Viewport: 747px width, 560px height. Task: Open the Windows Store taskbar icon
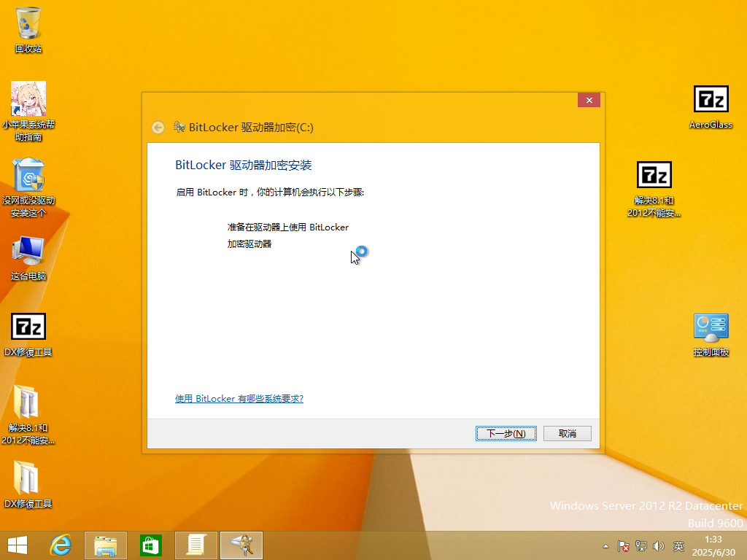coord(150,545)
